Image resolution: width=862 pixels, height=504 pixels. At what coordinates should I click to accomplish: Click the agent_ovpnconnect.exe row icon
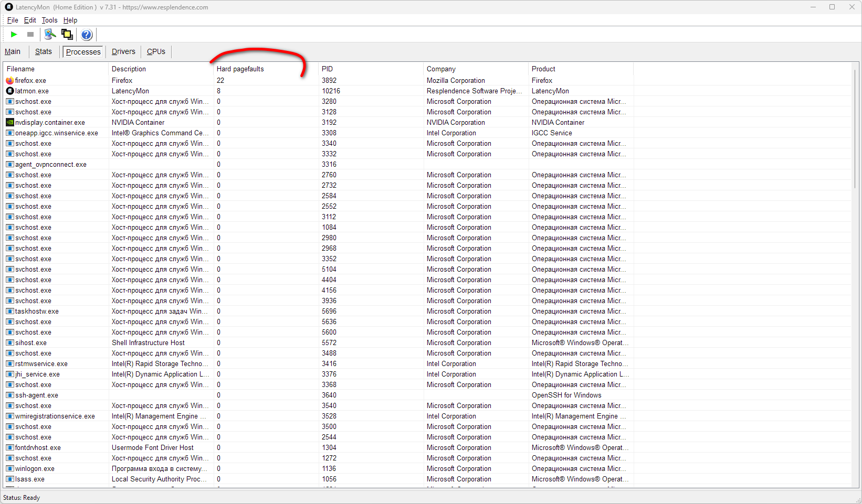10,165
